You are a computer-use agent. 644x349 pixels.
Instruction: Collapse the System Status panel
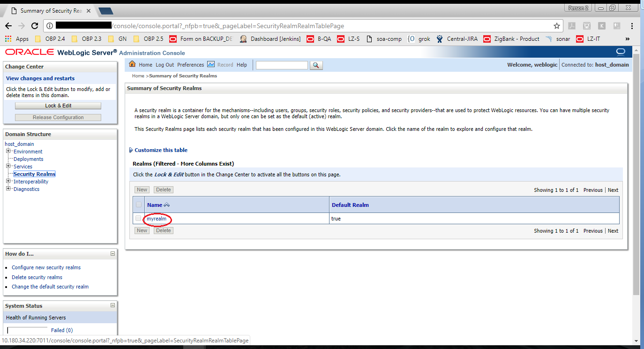pyautogui.click(x=112, y=306)
